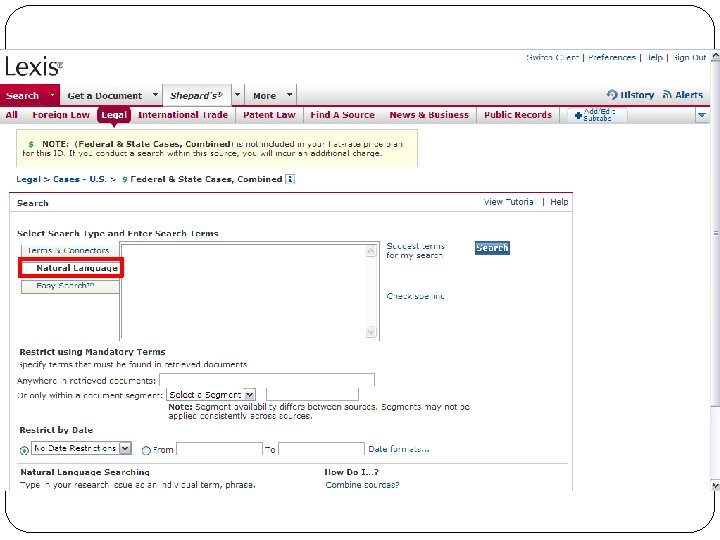Expand the subtab bar arrow at right

702,115
